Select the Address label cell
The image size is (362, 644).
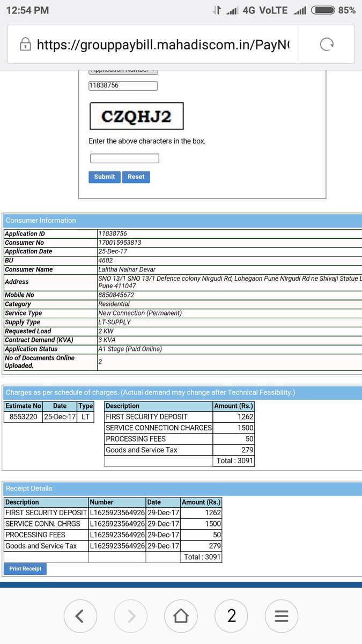(50, 282)
